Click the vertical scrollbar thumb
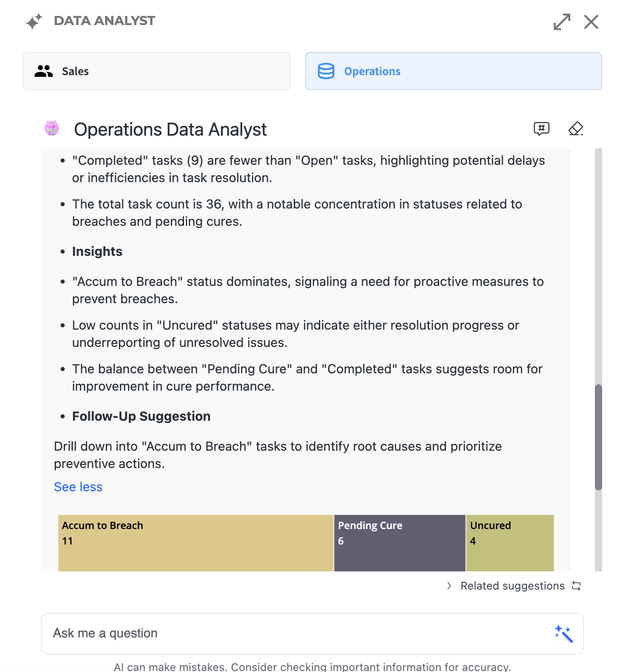 point(598,437)
